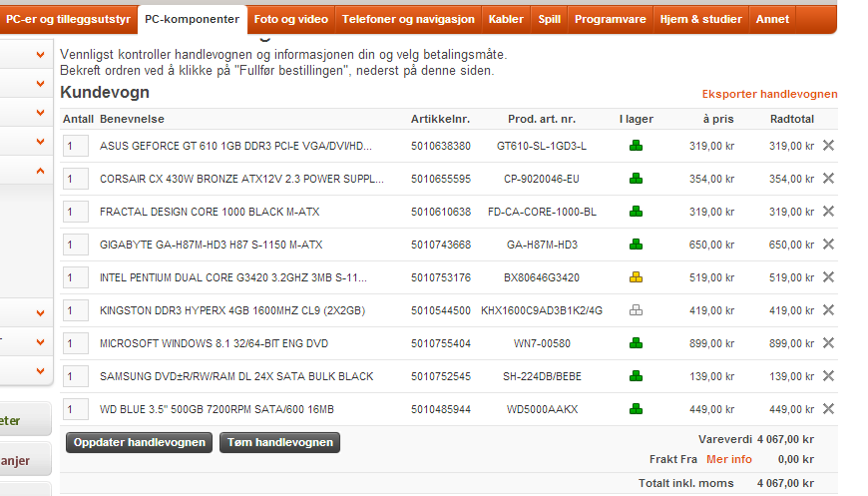The width and height of the screenshot is (868, 496).
Task: Remove Intel Pentium G3420 from cart
Action: (x=828, y=277)
